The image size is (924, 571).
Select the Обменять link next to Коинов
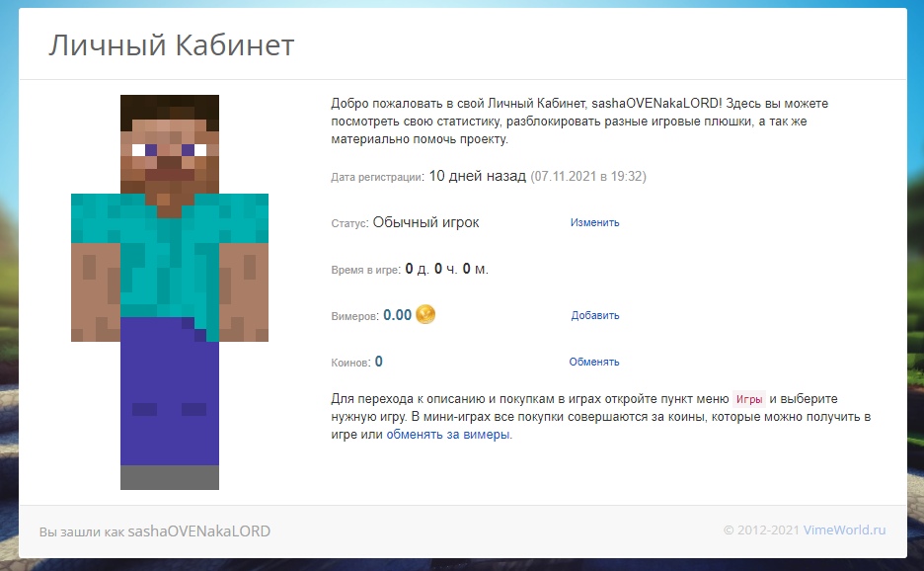594,362
